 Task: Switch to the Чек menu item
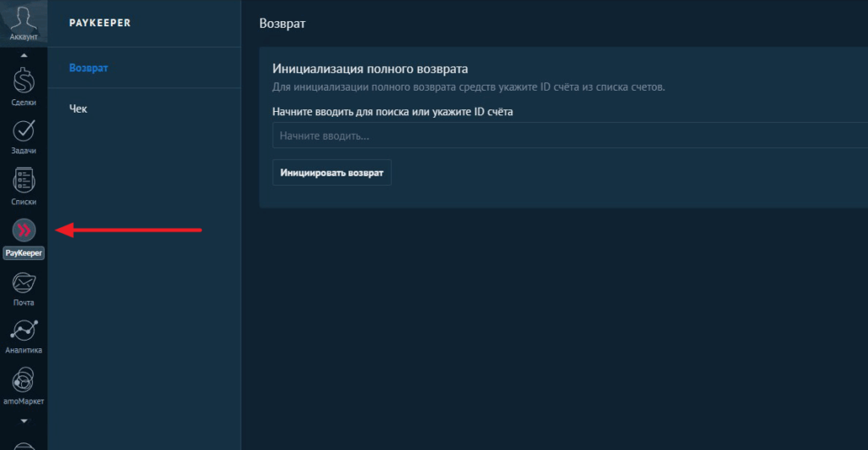78,108
